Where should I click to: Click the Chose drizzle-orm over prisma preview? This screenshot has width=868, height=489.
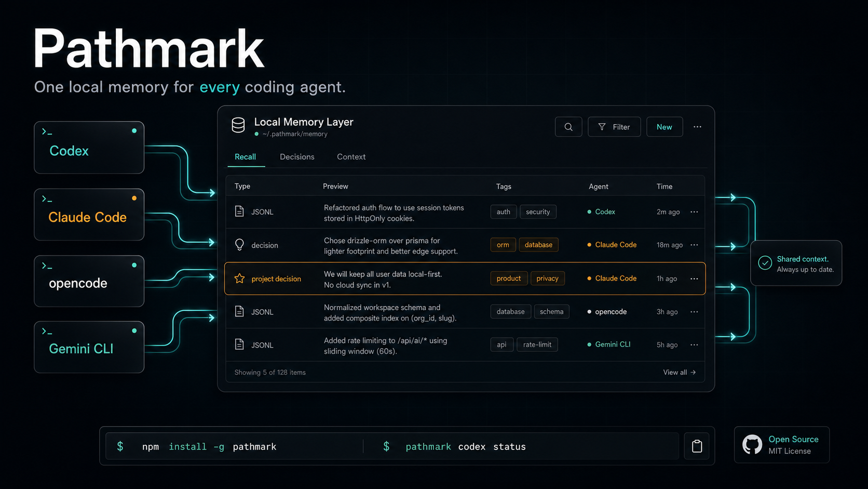point(391,246)
